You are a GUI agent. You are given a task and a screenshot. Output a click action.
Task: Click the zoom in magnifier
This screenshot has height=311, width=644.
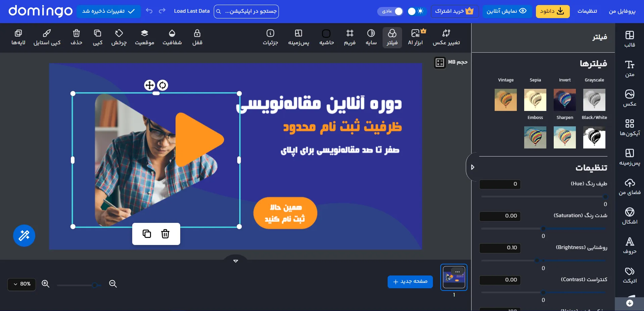point(46,284)
